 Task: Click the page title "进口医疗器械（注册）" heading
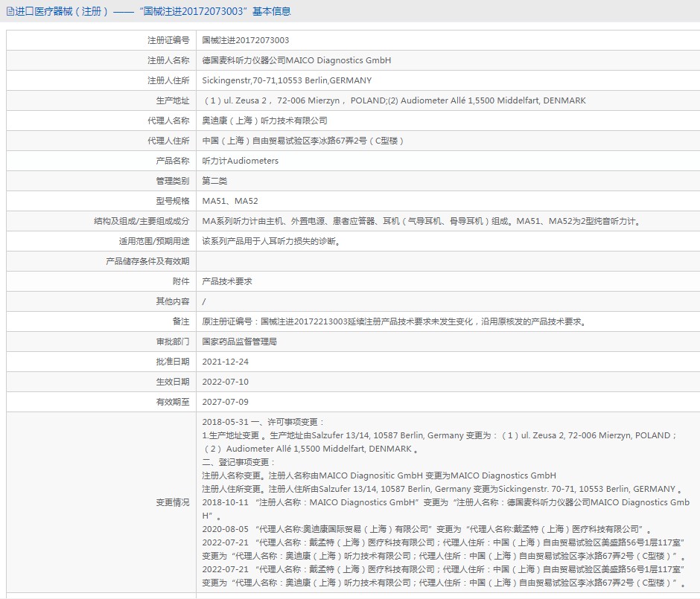[x=62, y=12]
